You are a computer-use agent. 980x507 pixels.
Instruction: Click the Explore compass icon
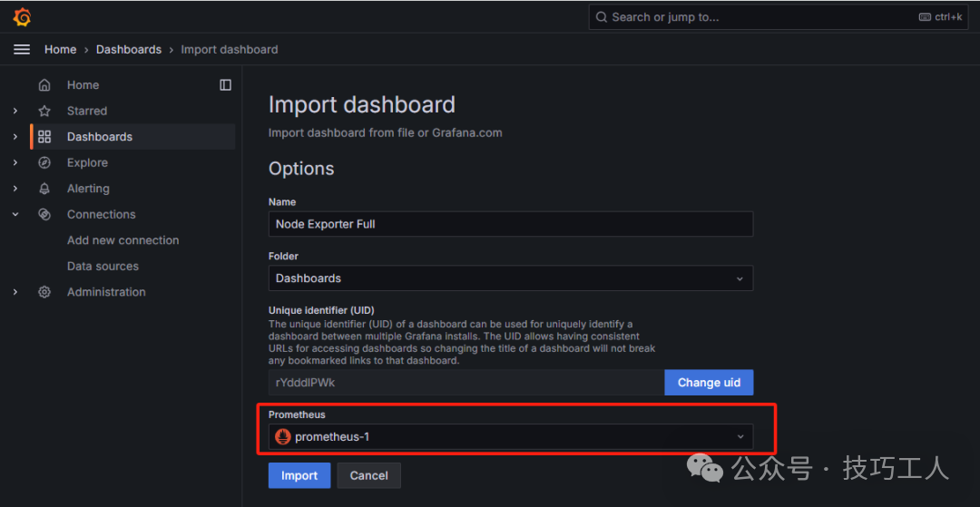point(44,163)
